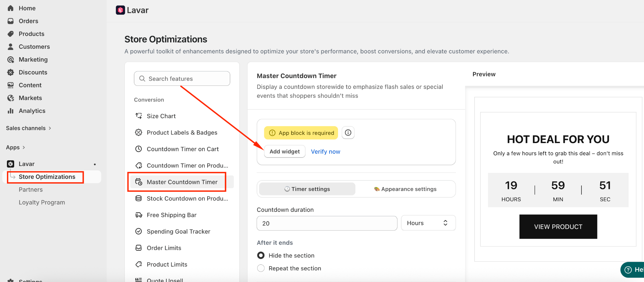Click the Spending Goal Tracker check icon
This screenshot has width=644, height=282.
pos(138,231)
